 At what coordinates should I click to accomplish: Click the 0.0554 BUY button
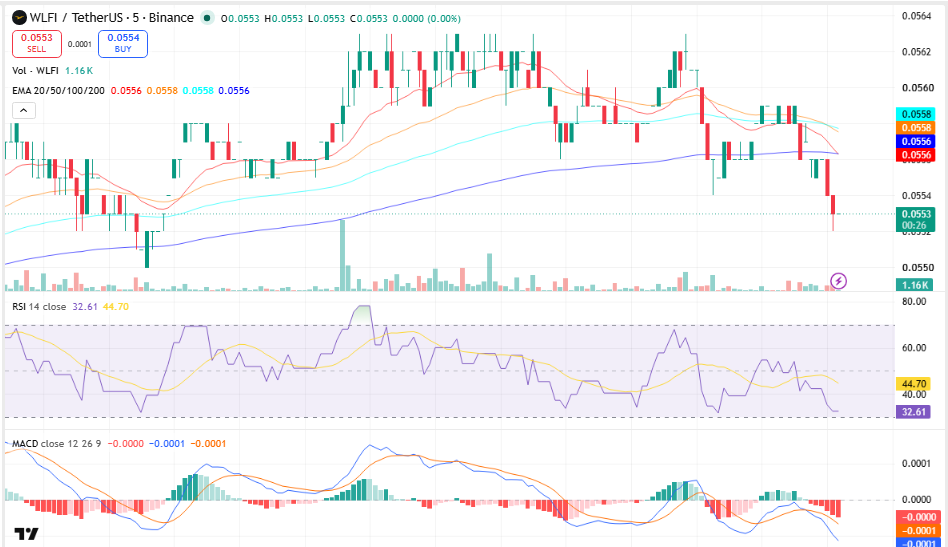point(123,44)
